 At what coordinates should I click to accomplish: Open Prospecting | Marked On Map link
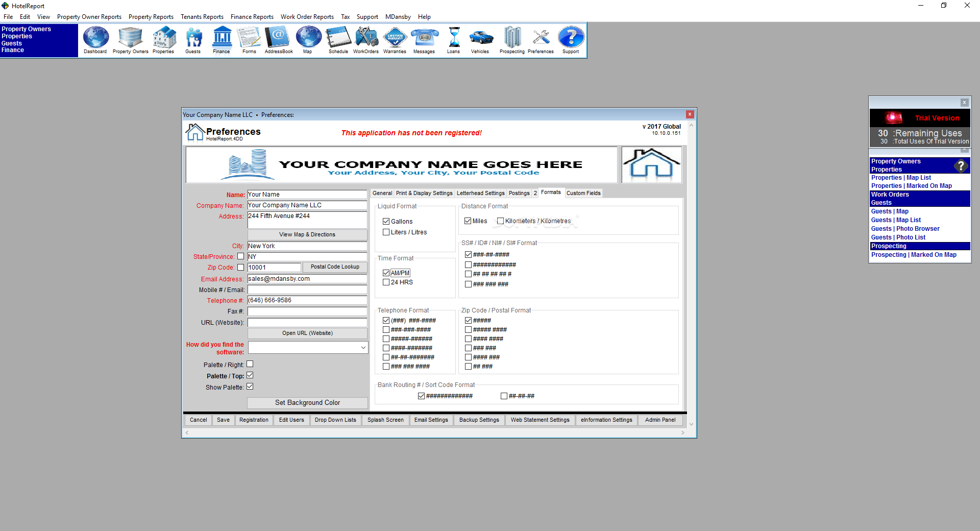click(x=914, y=255)
